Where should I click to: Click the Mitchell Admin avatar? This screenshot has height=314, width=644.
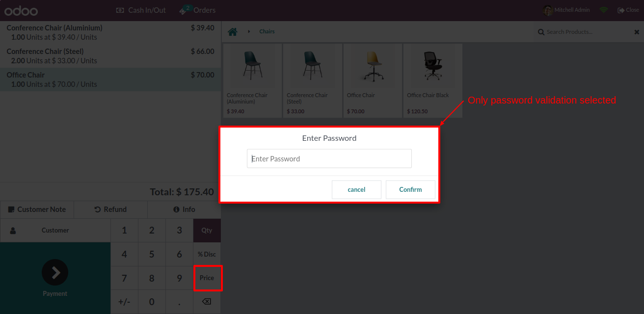pyautogui.click(x=548, y=10)
